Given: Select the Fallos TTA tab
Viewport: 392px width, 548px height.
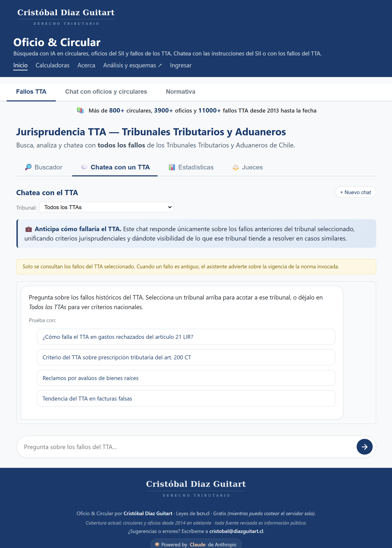Looking at the screenshot, I should click(31, 92).
